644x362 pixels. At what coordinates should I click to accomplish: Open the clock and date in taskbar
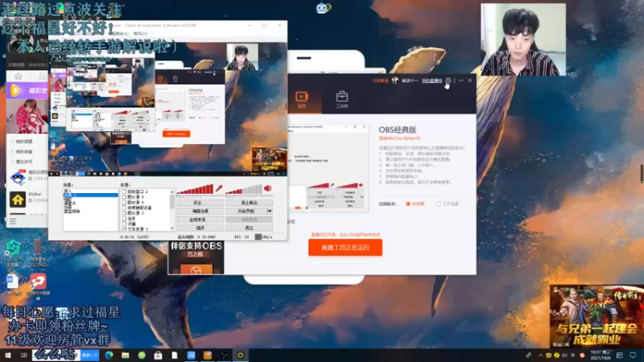(600, 355)
